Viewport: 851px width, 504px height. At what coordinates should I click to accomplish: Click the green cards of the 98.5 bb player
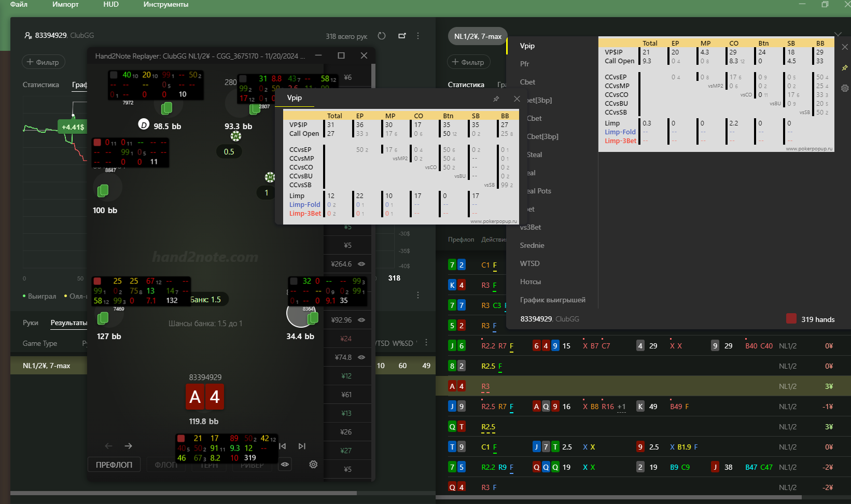[166, 108]
